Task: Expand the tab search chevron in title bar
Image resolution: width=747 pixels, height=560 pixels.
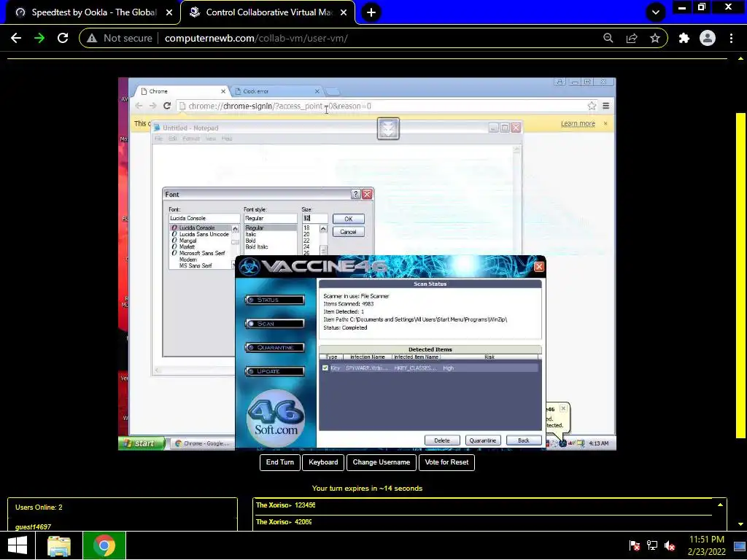Action: point(656,12)
